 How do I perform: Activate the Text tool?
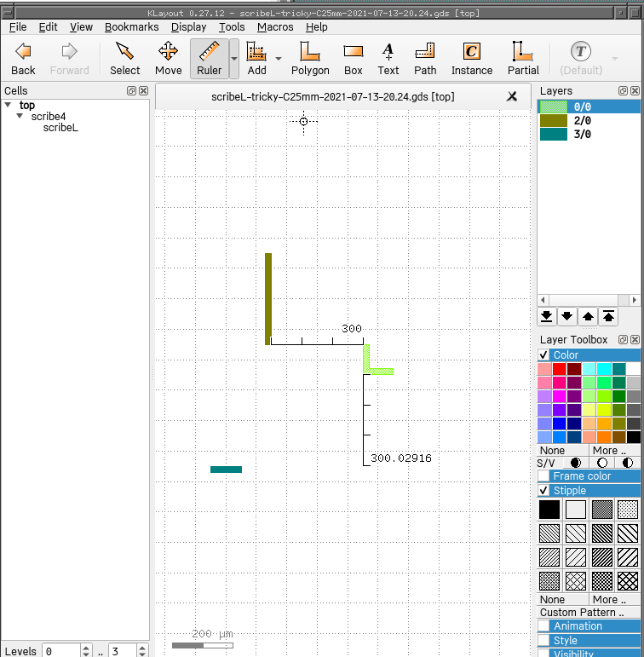pos(388,59)
